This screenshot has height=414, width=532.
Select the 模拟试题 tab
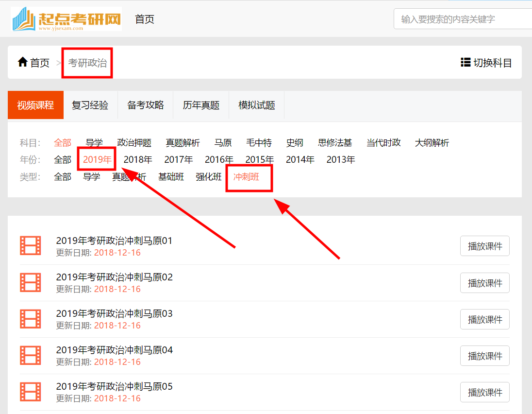click(x=257, y=105)
